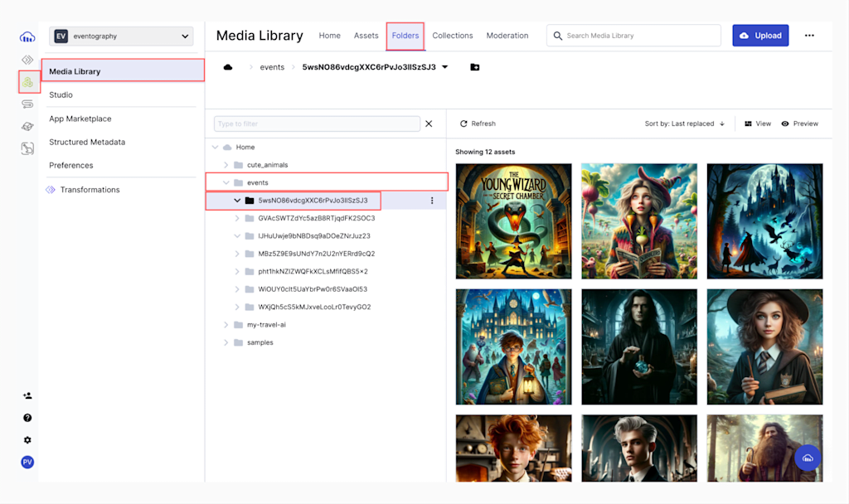Click the invite users icon
Image resolution: width=849 pixels, height=504 pixels.
[27, 395]
